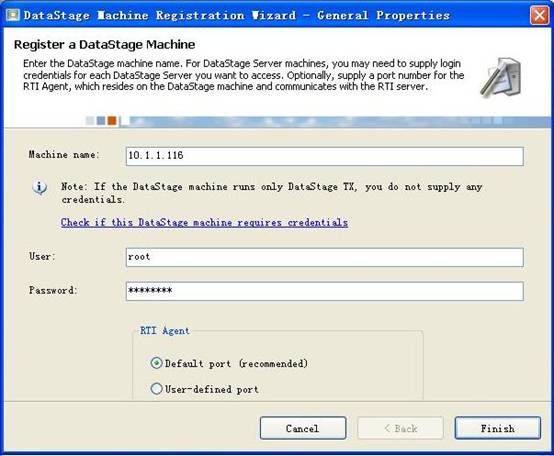Viewport: 554px width, 456px height.
Task: Click the User label
Action: pyautogui.click(x=42, y=256)
